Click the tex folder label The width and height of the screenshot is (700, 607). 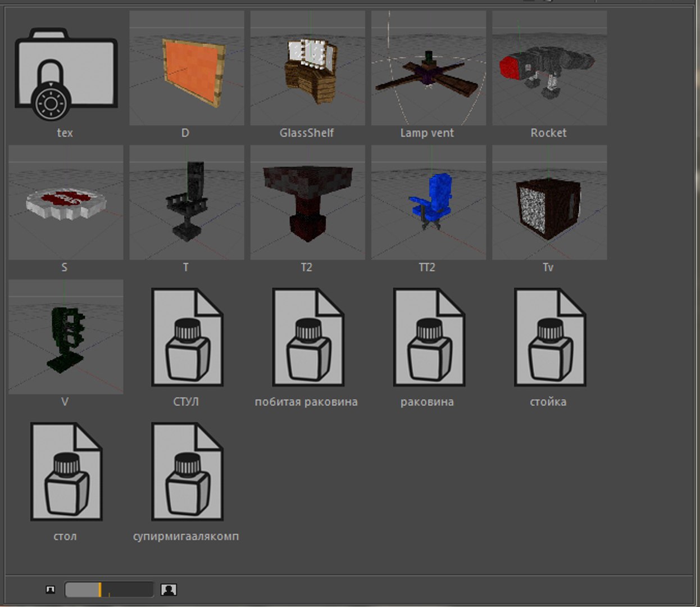click(65, 133)
